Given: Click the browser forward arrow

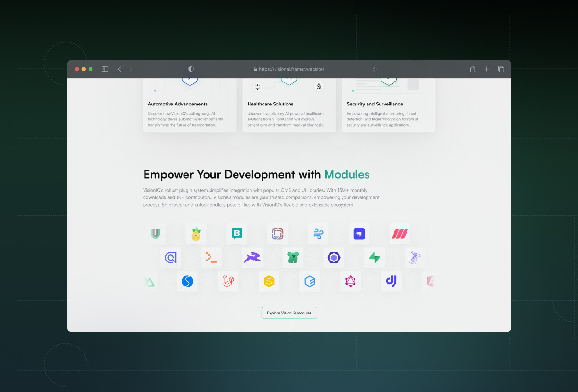Looking at the screenshot, I should click(131, 69).
